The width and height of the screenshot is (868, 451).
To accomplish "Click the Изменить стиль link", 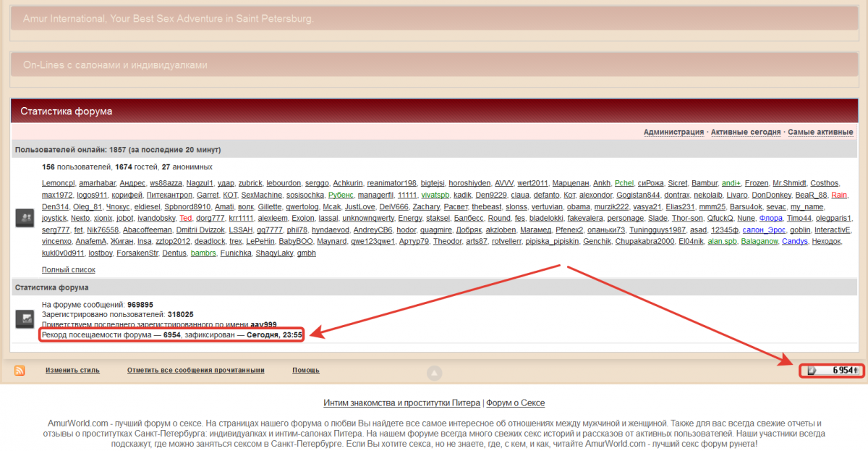I will coord(72,371).
